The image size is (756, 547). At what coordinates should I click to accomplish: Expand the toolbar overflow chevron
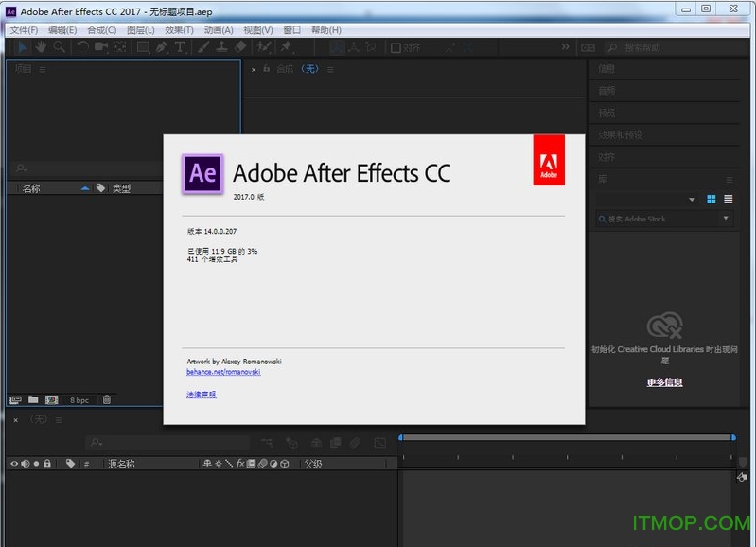tap(566, 47)
